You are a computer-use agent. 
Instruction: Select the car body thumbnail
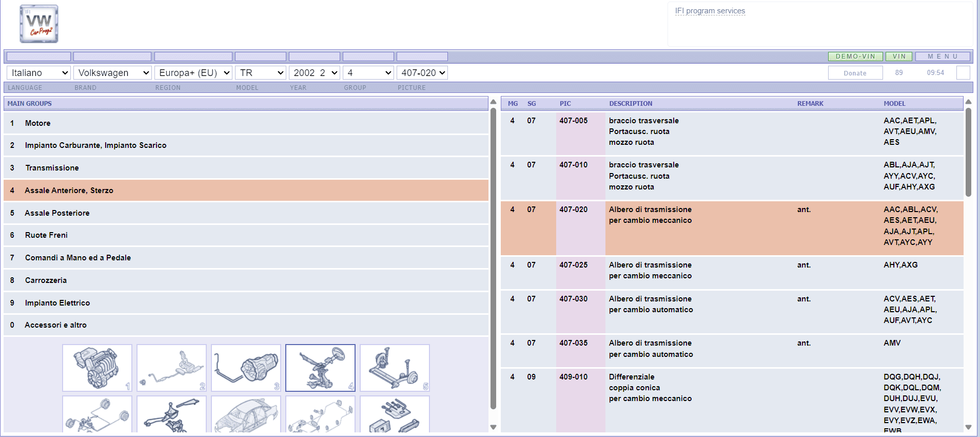(x=246, y=414)
